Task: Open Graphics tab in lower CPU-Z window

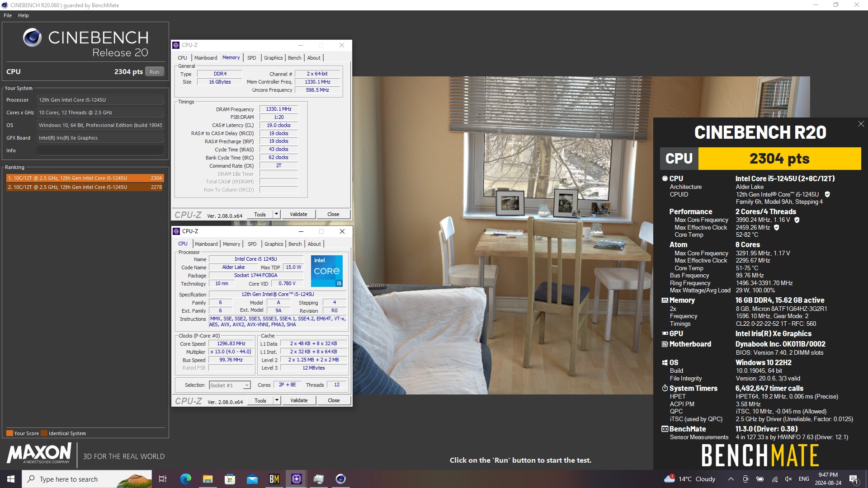Action: pos(274,244)
